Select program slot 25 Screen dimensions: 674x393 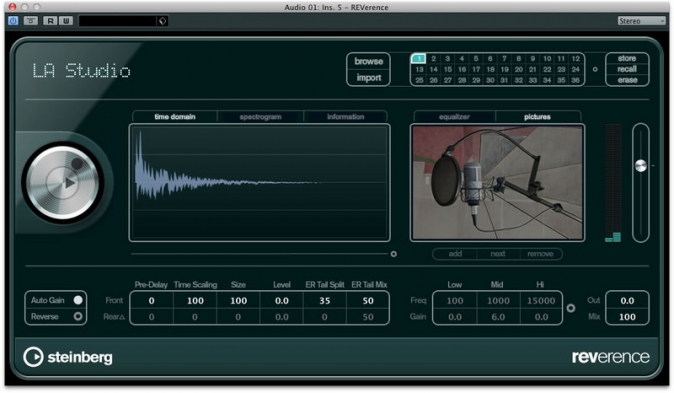click(x=419, y=80)
